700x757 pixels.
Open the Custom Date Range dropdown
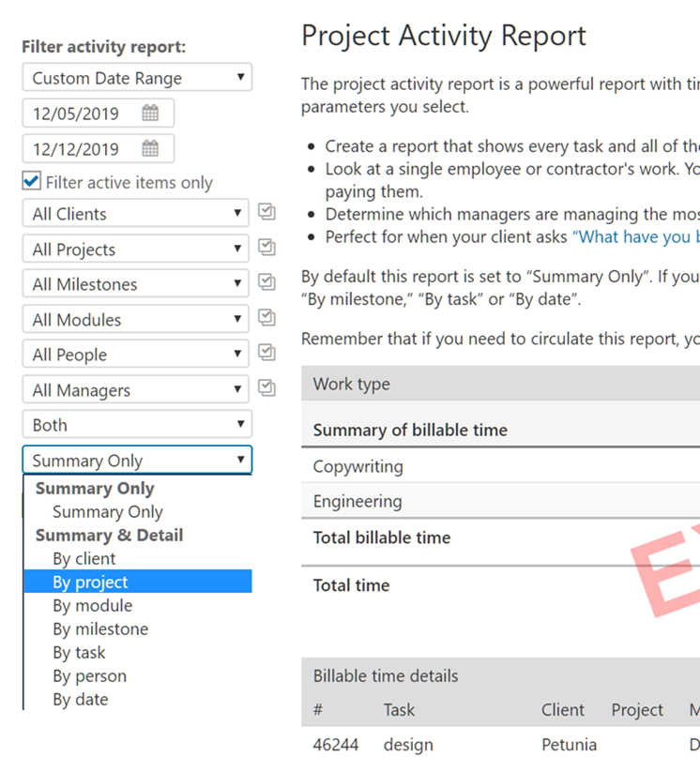(x=137, y=78)
